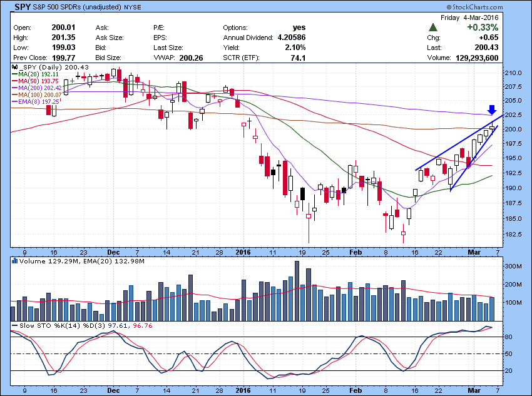Click the Dec label on the price chart date axis
Screen dimensions: 532x396
coord(113,252)
